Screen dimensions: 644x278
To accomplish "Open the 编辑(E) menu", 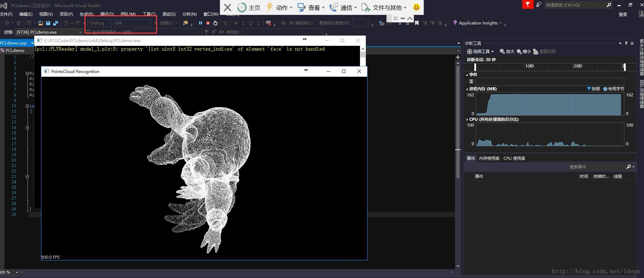I will (26, 14).
